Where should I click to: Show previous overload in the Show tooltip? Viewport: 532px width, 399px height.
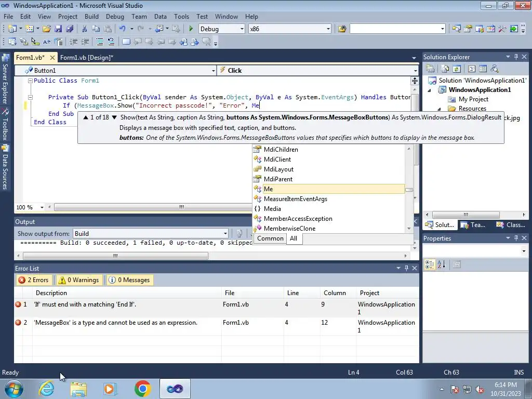[x=86, y=117]
